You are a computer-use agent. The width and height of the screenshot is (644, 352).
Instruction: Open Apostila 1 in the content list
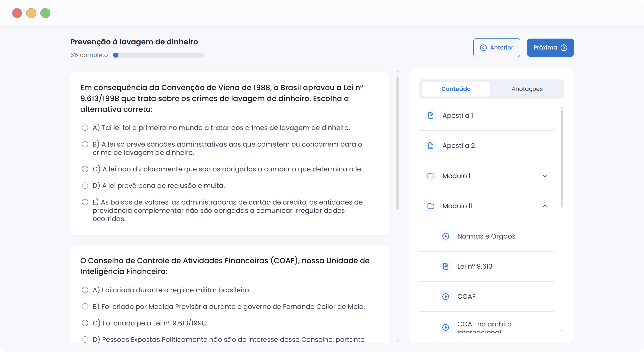click(x=486, y=115)
